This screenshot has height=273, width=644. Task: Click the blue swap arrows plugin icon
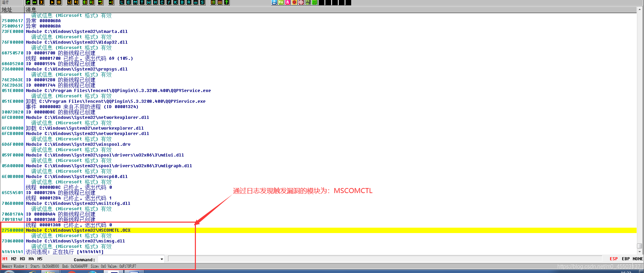coord(274,2)
